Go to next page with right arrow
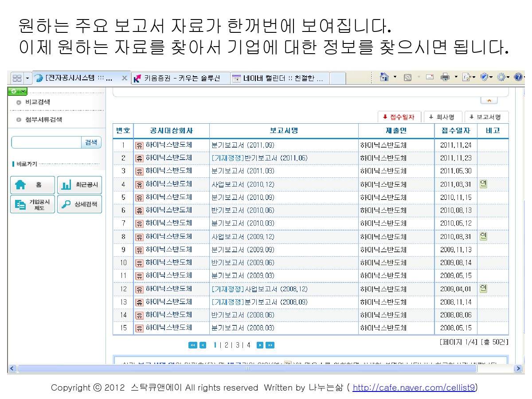The width and height of the screenshot is (532, 399). [260, 345]
